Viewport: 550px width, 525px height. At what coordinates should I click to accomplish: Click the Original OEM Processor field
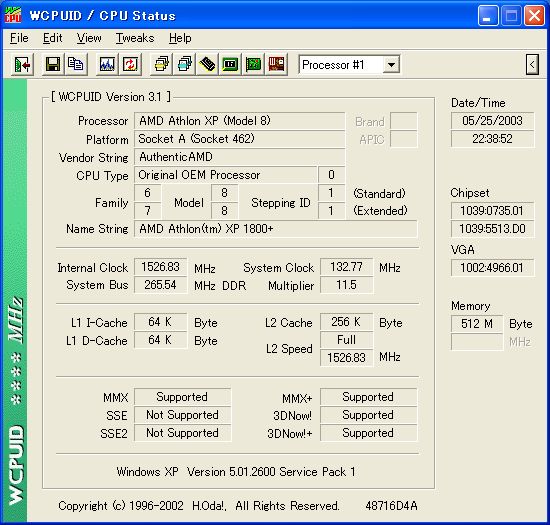point(226,175)
